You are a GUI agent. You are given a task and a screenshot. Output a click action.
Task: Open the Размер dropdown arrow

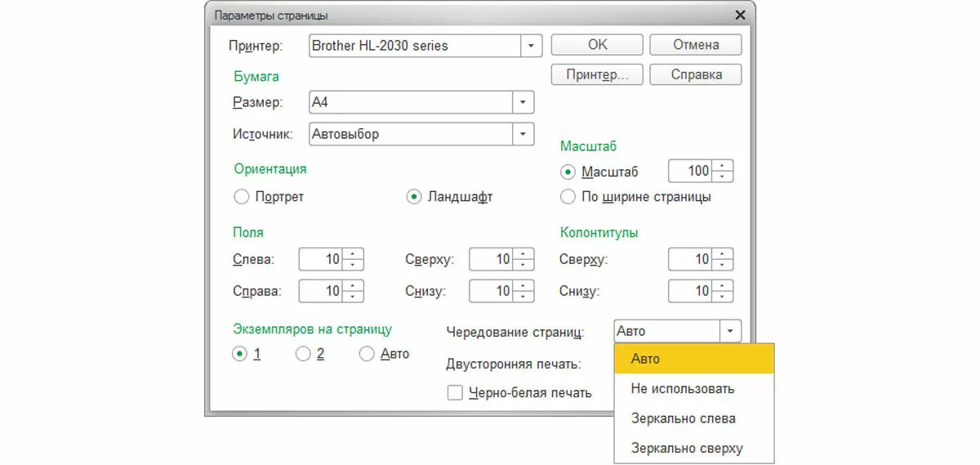point(523,102)
